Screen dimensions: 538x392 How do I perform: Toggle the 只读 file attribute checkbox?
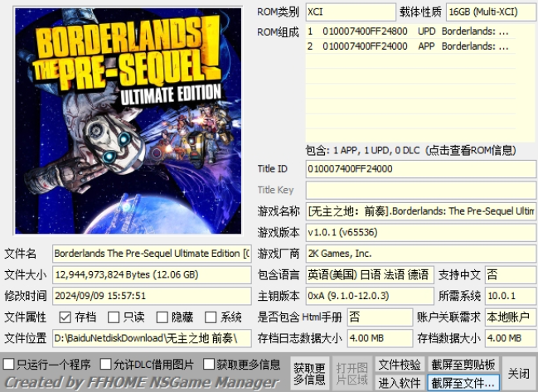[114, 317]
